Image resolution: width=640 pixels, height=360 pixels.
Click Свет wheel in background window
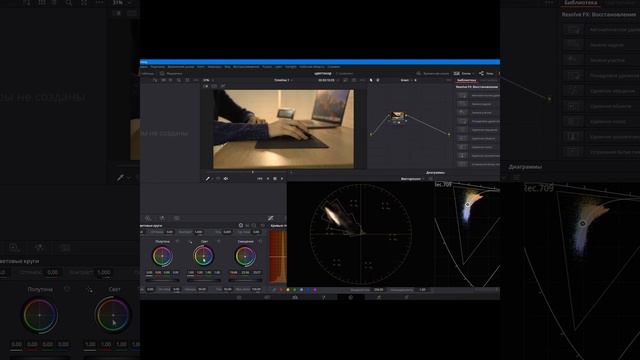(113, 315)
